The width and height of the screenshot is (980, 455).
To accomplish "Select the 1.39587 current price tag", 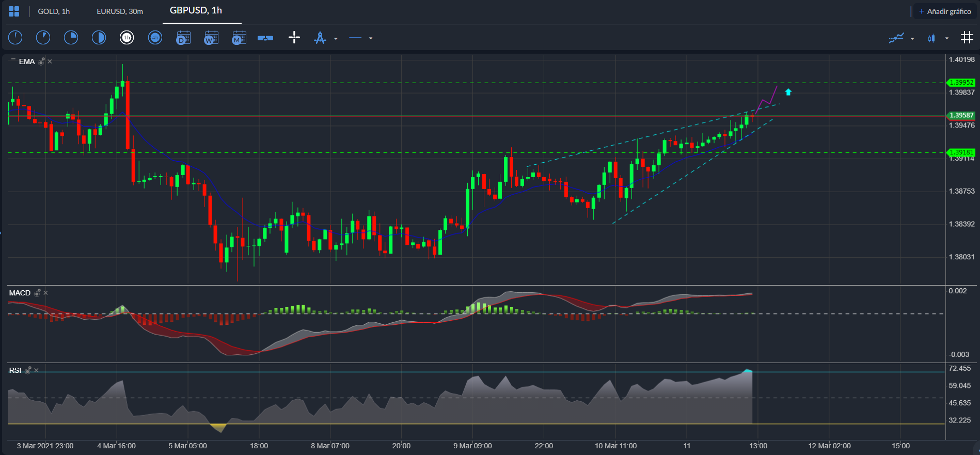I will pyautogui.click(x=960, y=116).
